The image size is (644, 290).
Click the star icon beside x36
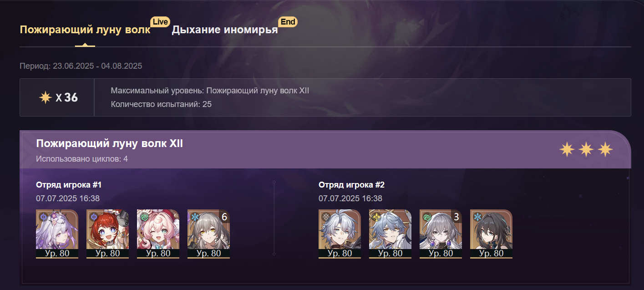tap(46, 97)
